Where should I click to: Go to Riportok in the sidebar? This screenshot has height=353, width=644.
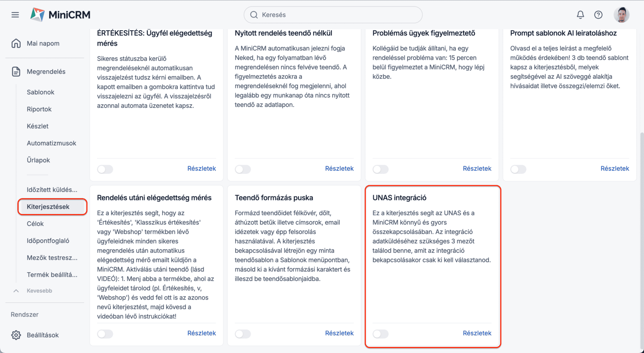pos(39,109)
